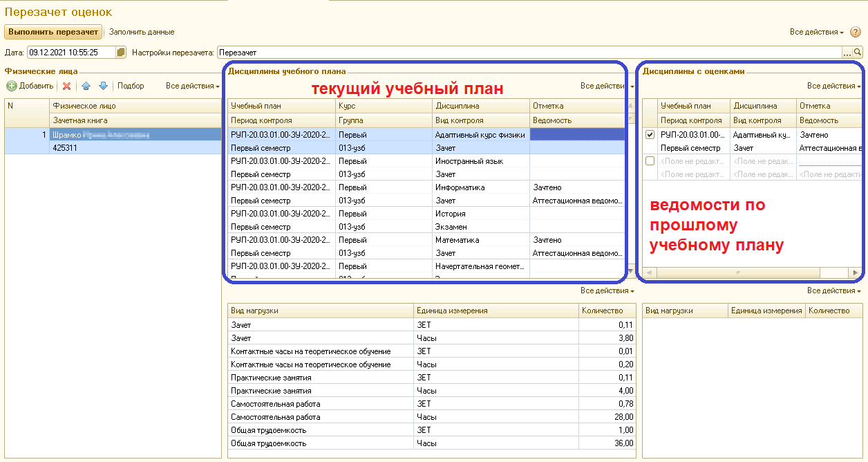Click into the Дата input field
The width and height of the screenshot is (868, 462).
[70, 52]
